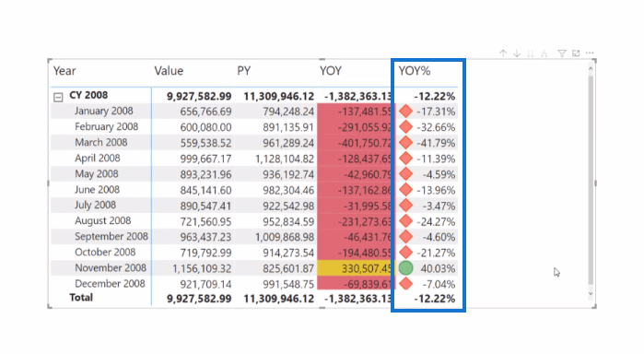Collapse the CY 2008 row
Screen dimensions: 644x354
[58, 98]
